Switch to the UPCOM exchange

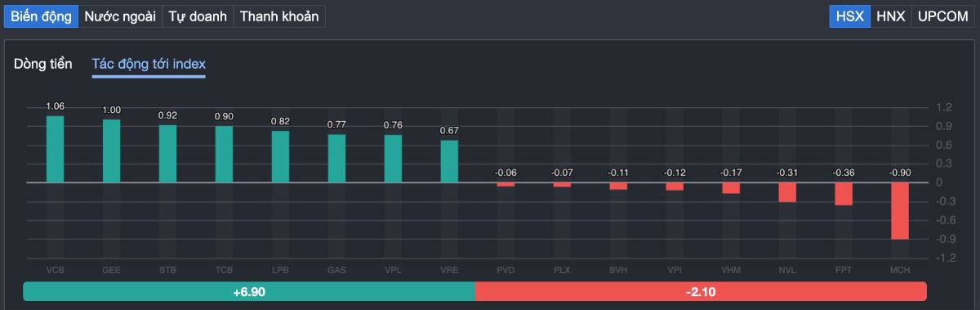[x=942, y=16]
